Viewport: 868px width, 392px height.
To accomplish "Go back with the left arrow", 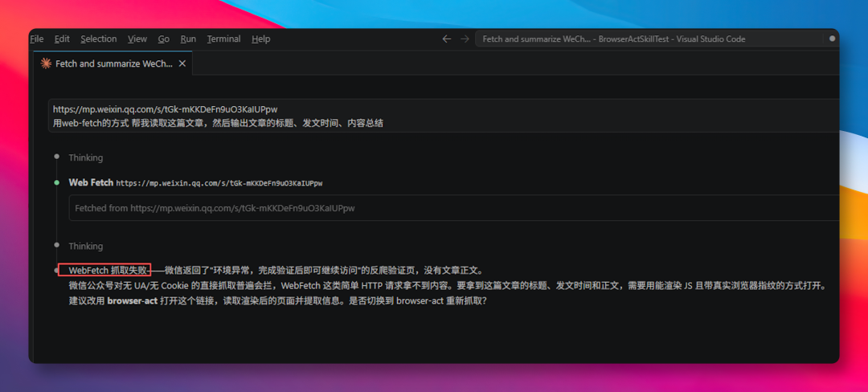I will [x=447, y=39].
